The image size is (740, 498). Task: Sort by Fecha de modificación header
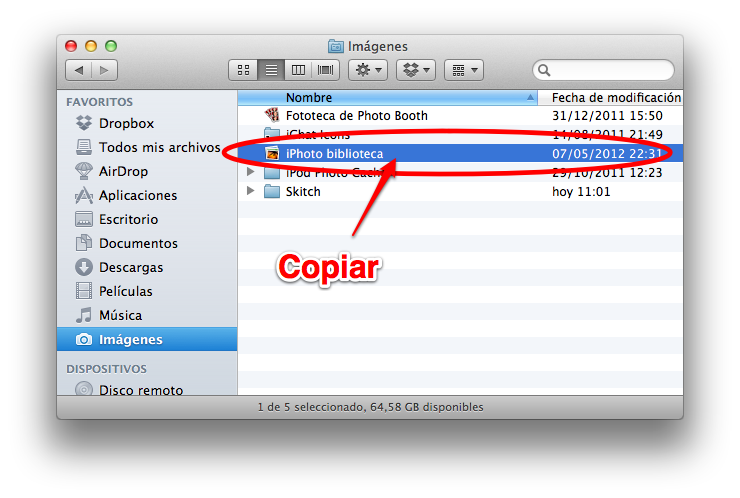pyautogui.click(x=611, y=98)
